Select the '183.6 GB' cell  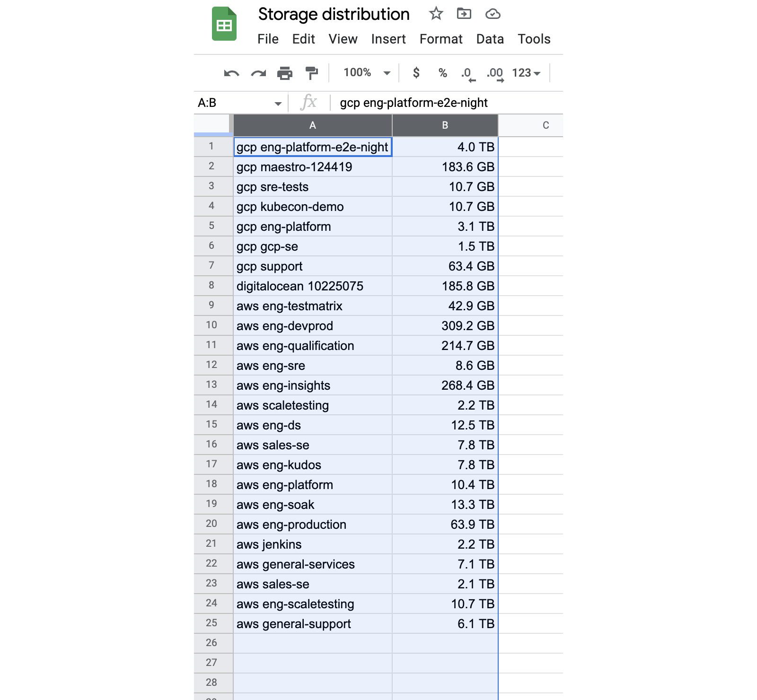point(445,166)
